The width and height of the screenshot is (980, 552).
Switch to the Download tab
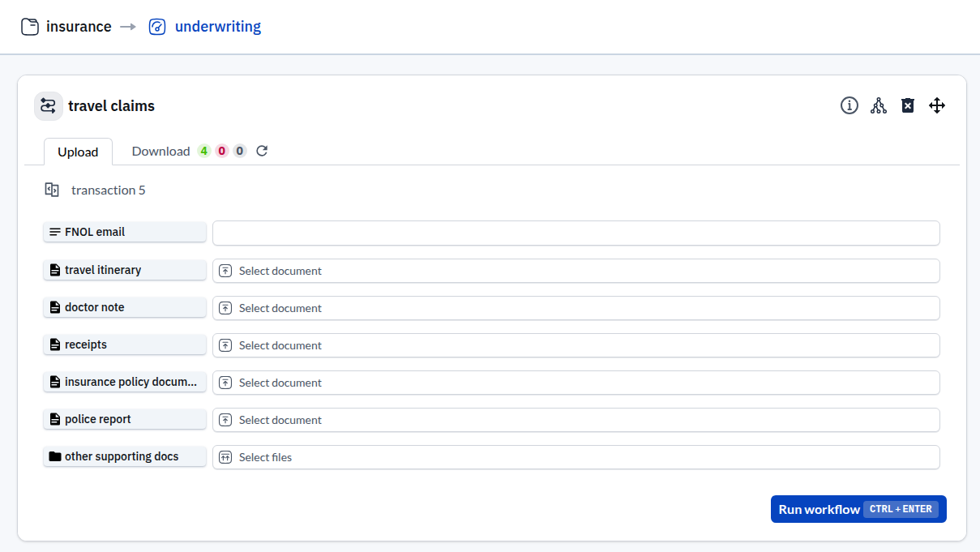point(161,152)
